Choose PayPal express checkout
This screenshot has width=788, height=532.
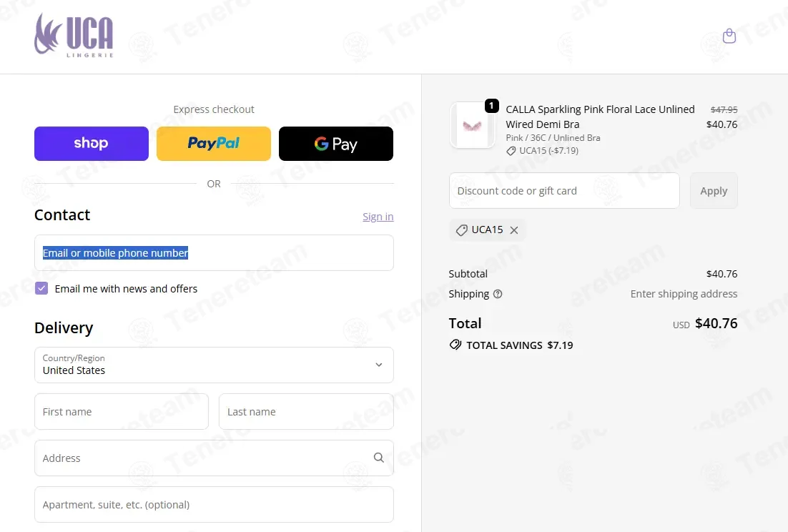click(x=214, y=144)
